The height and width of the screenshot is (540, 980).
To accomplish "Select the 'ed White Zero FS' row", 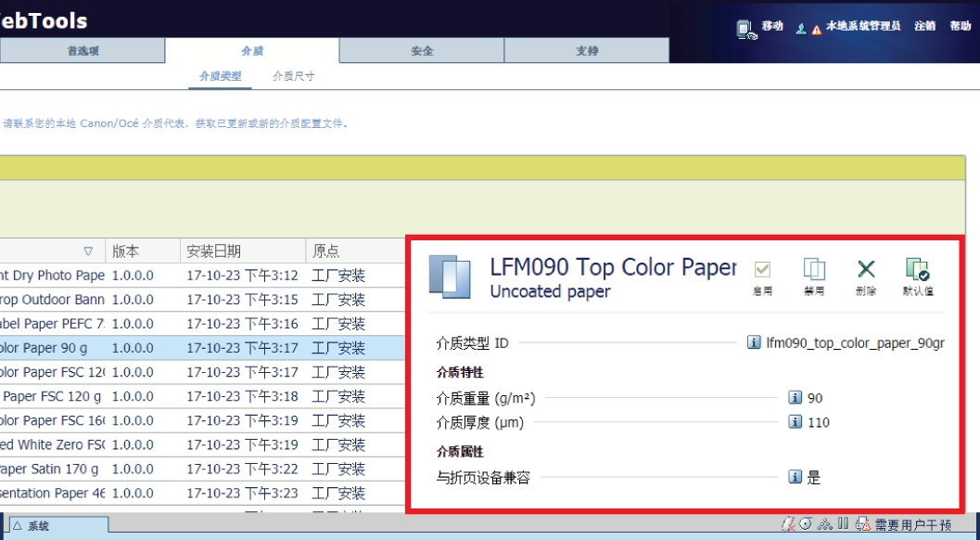I will tap(202, 444).
